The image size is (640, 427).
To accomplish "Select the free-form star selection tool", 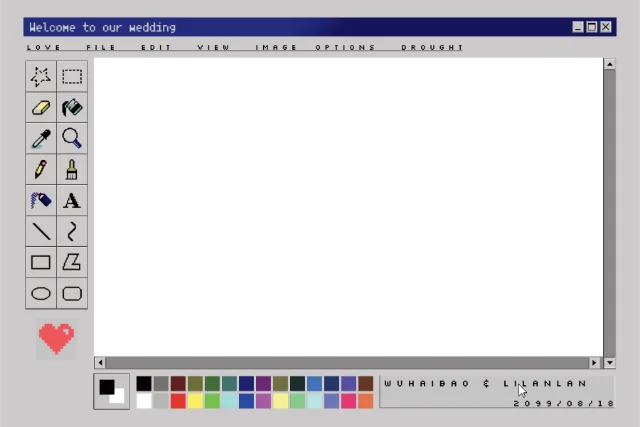I will 41,76.
